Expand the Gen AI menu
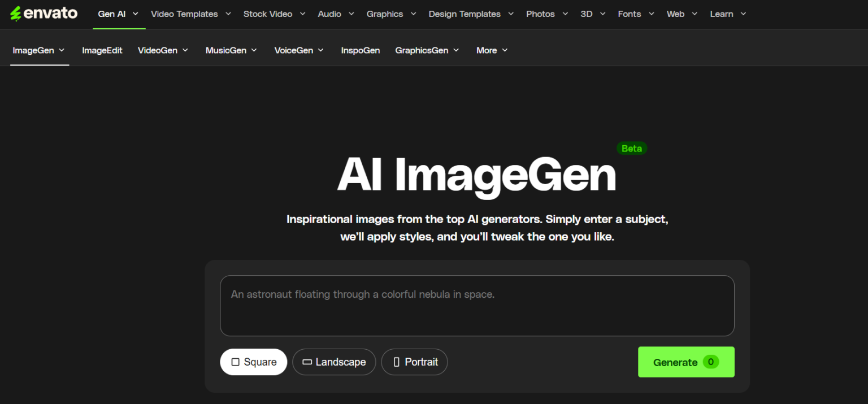868x404 pixels. [x=118, y=14]
